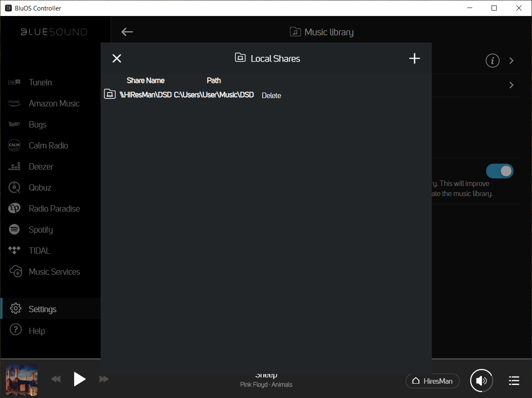The width and height of the screenshot is (532, 398).
Task: Select Settings in the sidebar
Action: pos(42,309)
